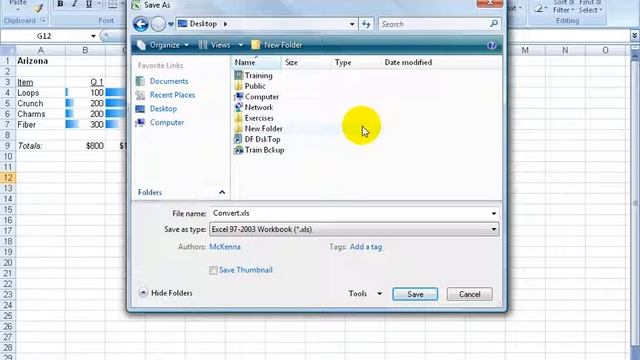Click the Name Box showing G12
Screen dimensions: 640x360
tap(44, 36)
